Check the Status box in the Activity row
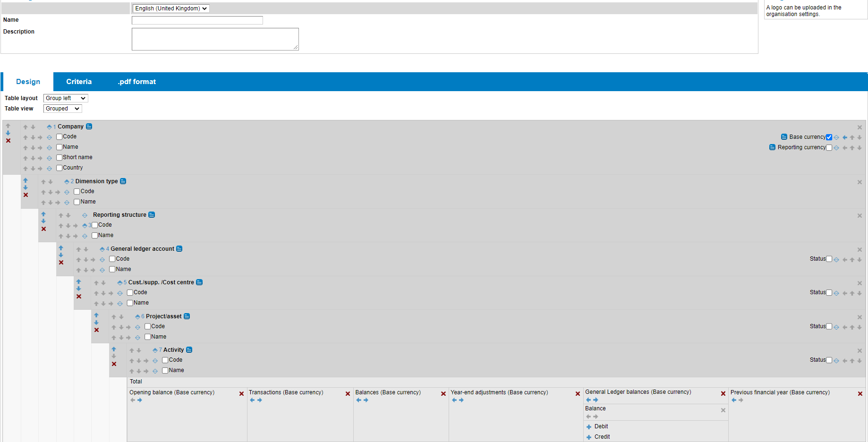This screenshot has width=868, height=442. (829, 360)
